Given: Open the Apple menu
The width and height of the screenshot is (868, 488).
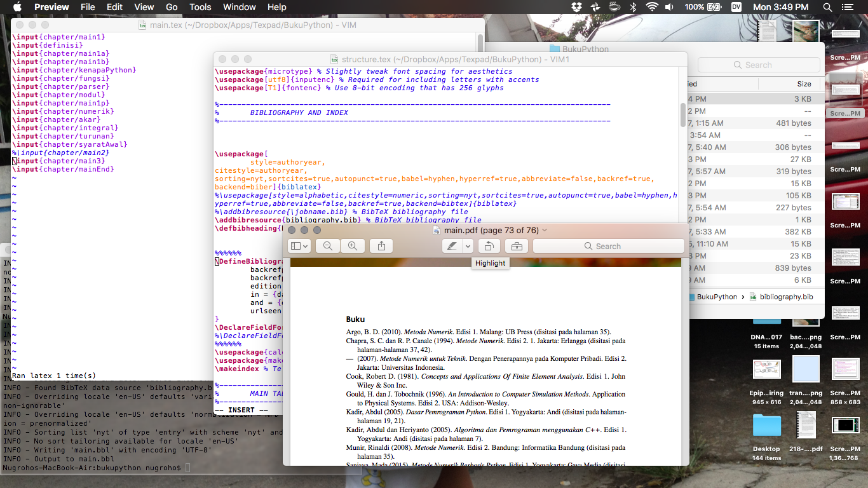Looking at the screenshot, I should 17,7.
